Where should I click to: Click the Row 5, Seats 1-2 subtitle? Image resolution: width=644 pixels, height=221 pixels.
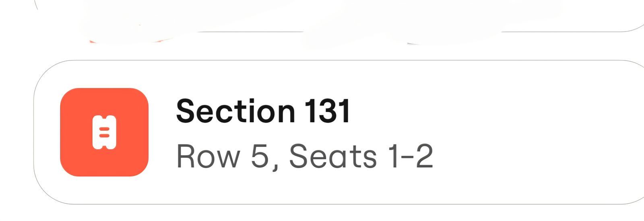point(304,156)
